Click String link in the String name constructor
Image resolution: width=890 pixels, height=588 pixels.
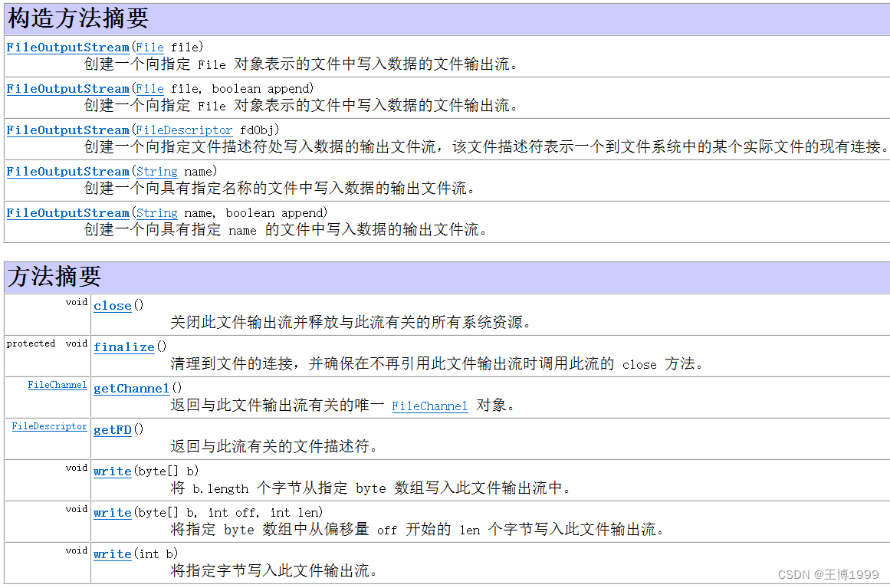click(x=156, y=172)
